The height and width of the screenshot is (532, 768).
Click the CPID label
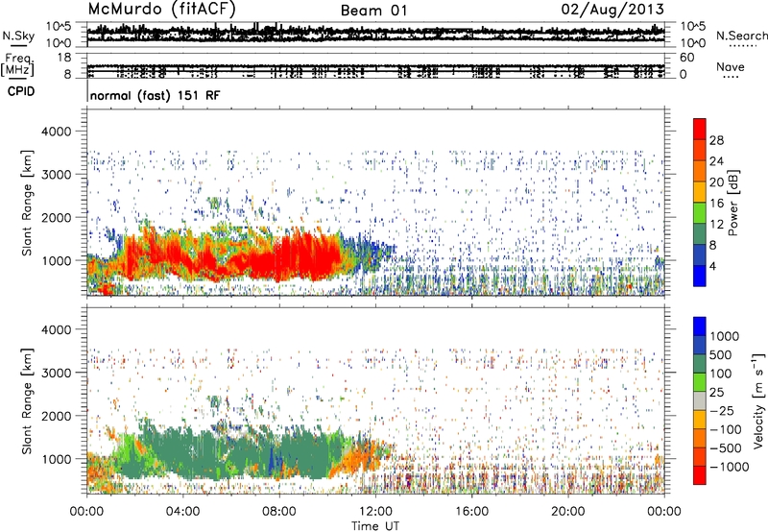21,91
